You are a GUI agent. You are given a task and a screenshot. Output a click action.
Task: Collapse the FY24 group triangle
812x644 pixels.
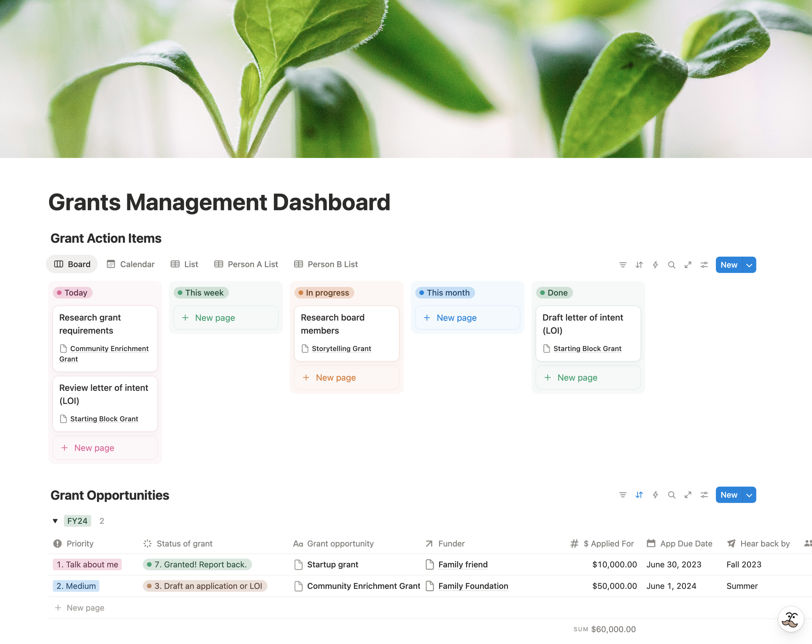point(55,521)
